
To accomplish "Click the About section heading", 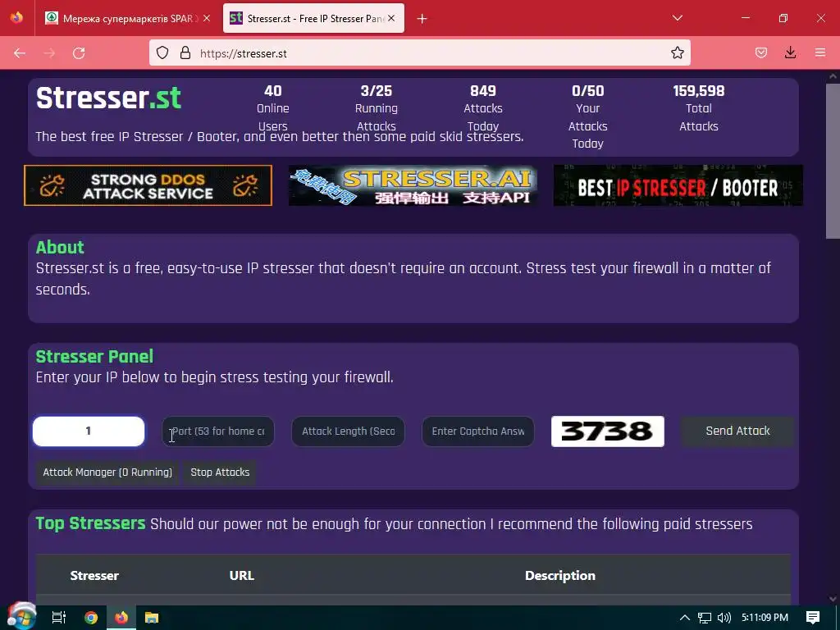I will (60, 248).
